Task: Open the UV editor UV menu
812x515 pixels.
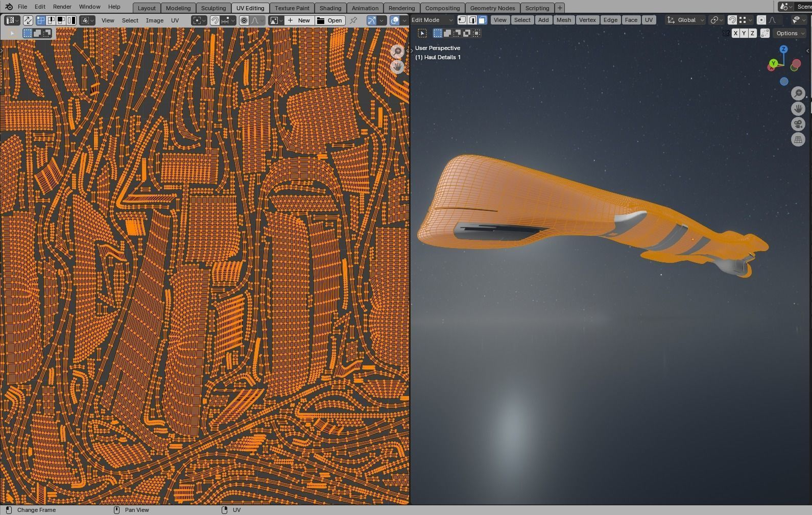Action: (175, 20)
